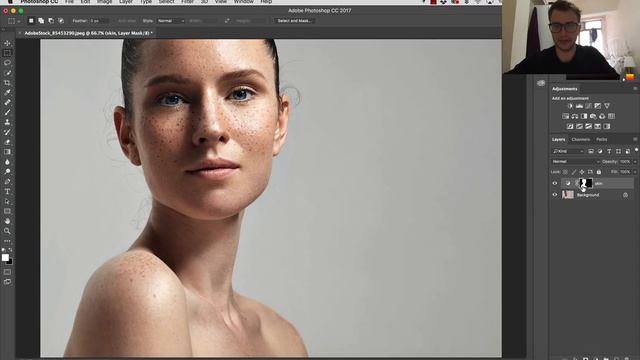Open the extra tools ellipsis menu
Image resolution: width=640 pixels, height=360 pixels.
pyautogui.click(x=7, y=241)
